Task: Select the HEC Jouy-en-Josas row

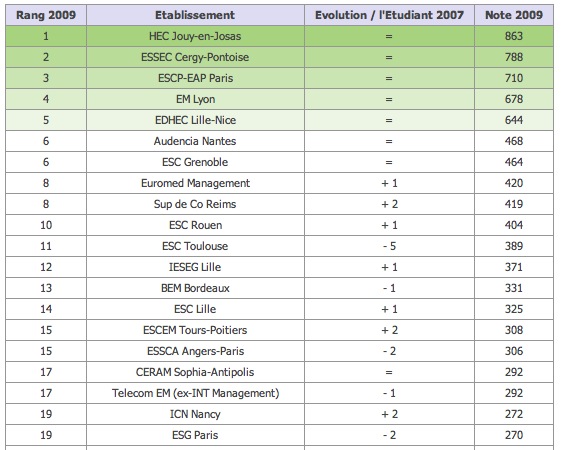Action: (279, 36)
